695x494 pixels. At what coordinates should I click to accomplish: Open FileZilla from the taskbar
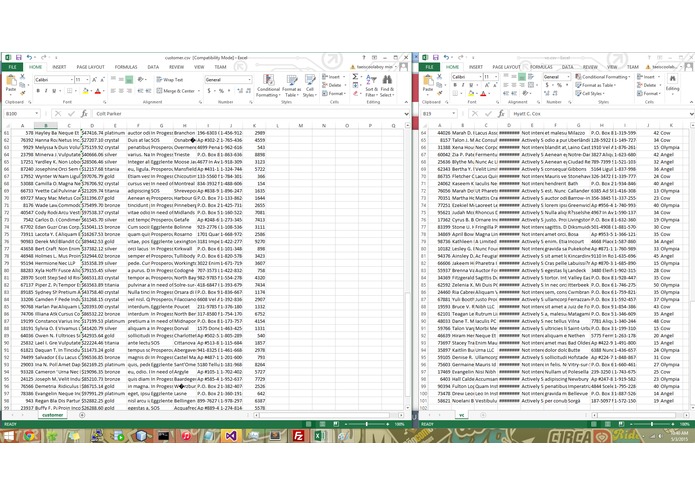(298, 436)
